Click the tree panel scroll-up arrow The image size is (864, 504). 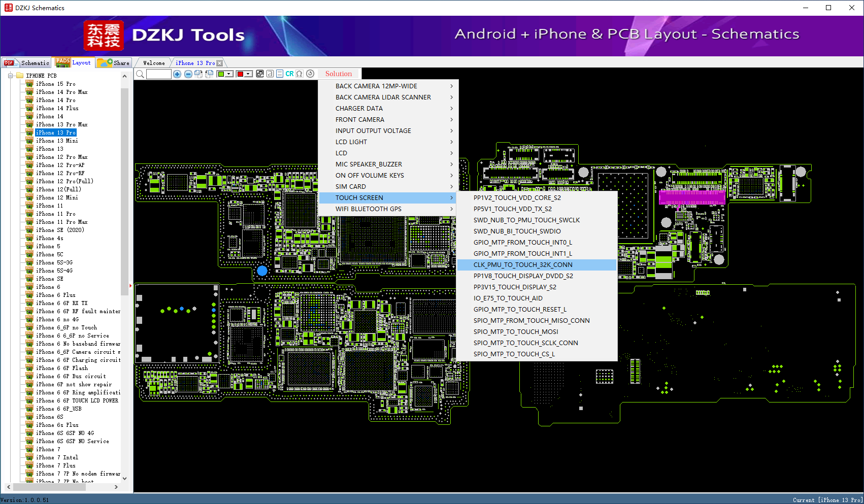click(x=125, y=76)
